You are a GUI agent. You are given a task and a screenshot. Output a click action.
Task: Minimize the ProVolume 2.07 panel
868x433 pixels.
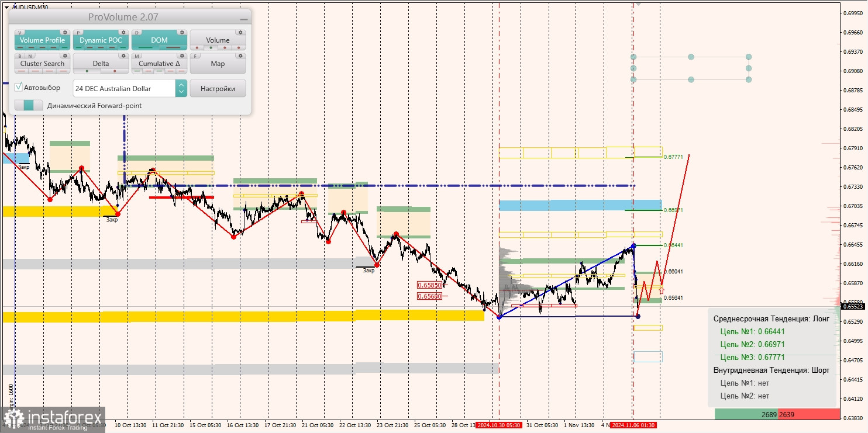click(244, 19)
